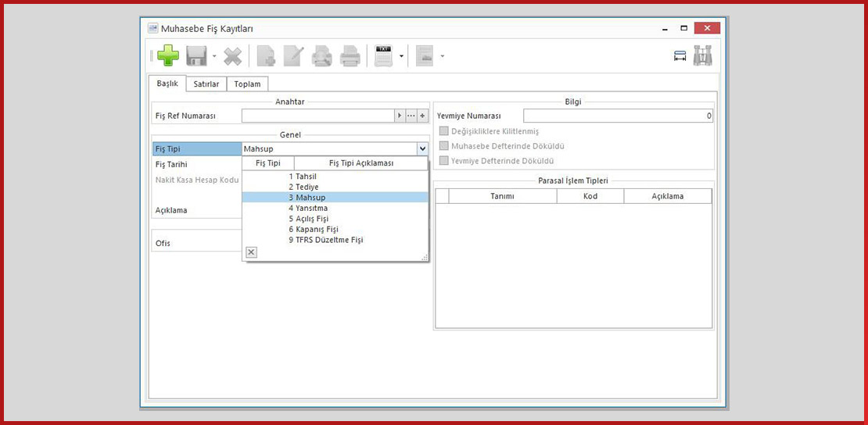Viewport: 868px width, 425px height.
Task: Click the Yevmiye Numarası input field
Action: tap(619, 116)
